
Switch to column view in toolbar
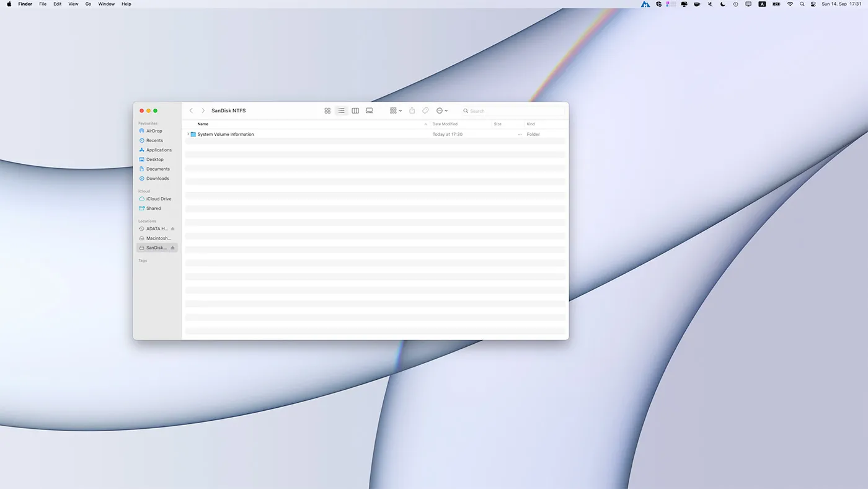(355, 110)
